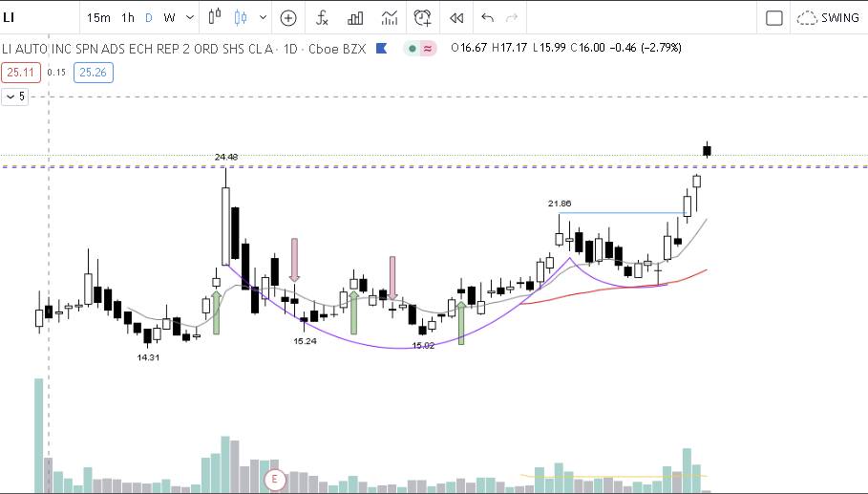Click the LI AUTO INC symbol title text
The width and height of the screenshot is (868, 494).
(x=138, y=49)
